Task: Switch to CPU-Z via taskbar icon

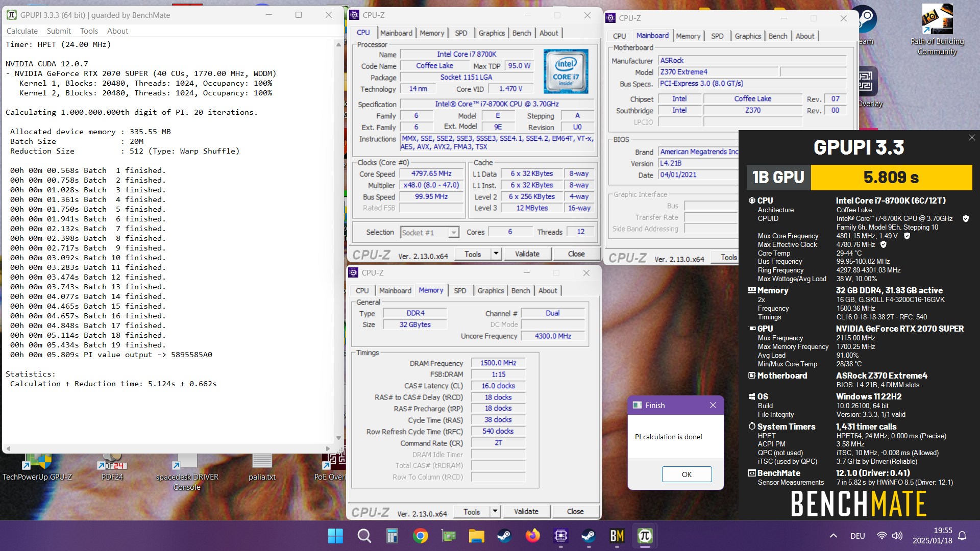Action: click(x=560, y=536)
